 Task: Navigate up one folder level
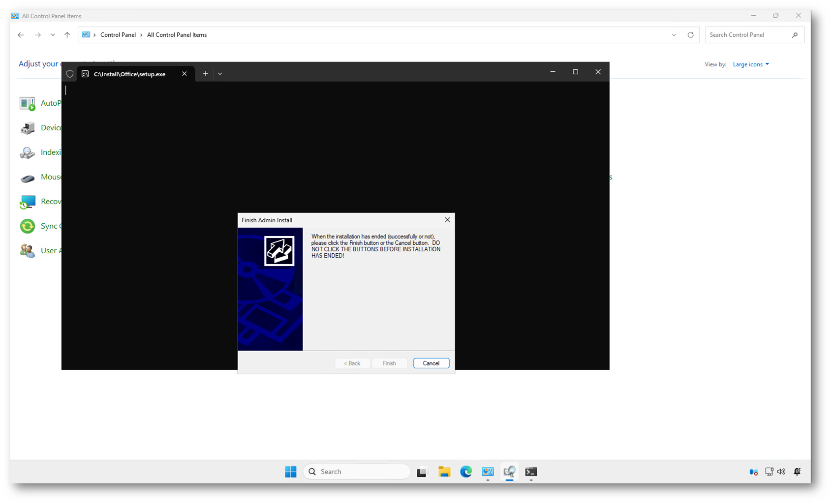[x=67, y=35]
